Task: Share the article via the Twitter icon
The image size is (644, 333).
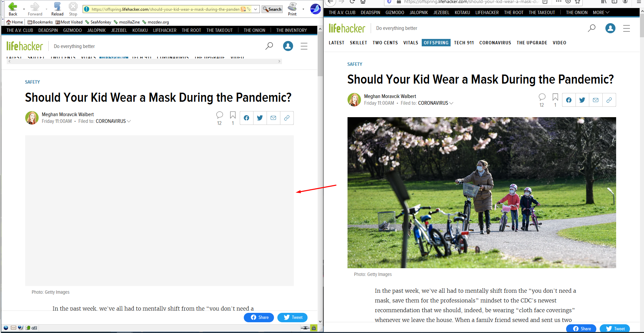Action: (582, 100)
